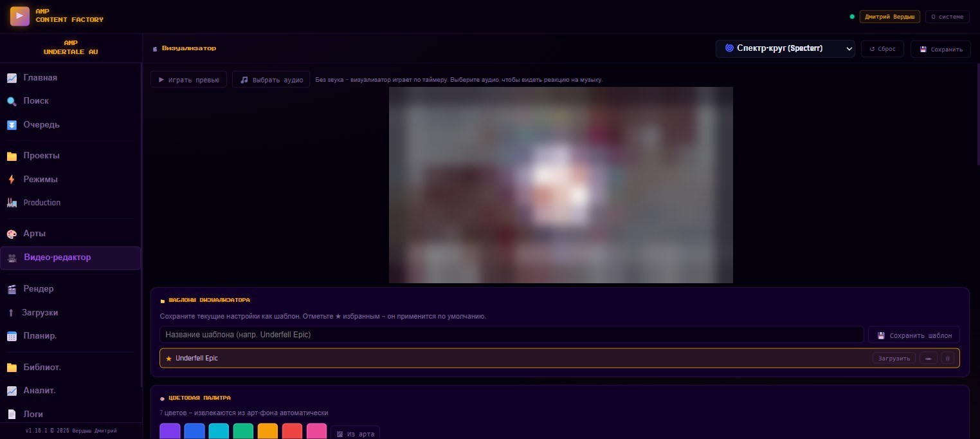Click the Рендер clapperboard icon

click(x=12, y=289)
